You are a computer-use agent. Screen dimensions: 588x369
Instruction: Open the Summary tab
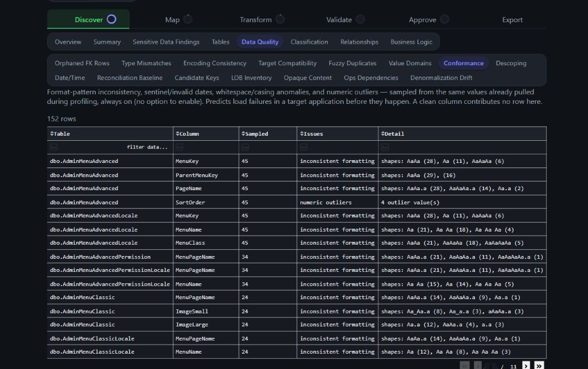[x=107, y=42]
